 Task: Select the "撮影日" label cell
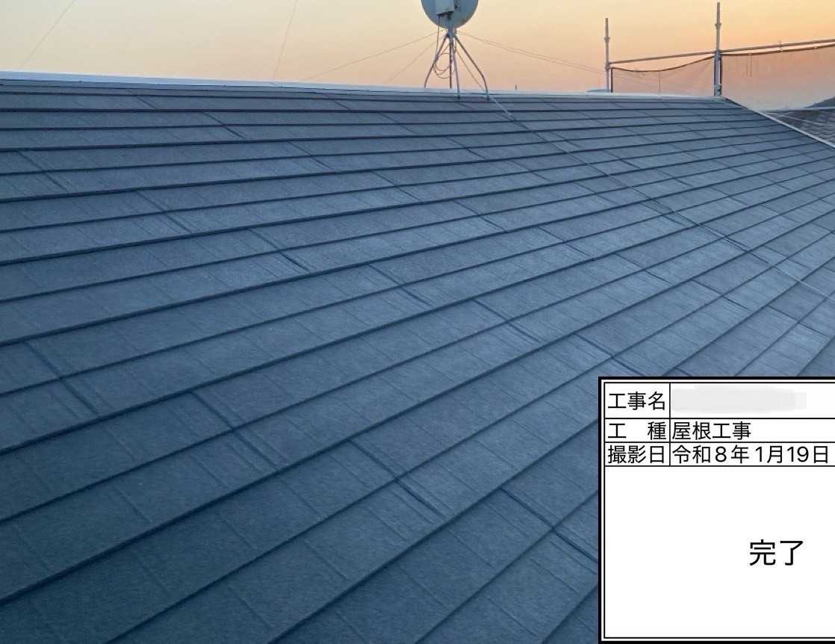(x=636, y=454)
